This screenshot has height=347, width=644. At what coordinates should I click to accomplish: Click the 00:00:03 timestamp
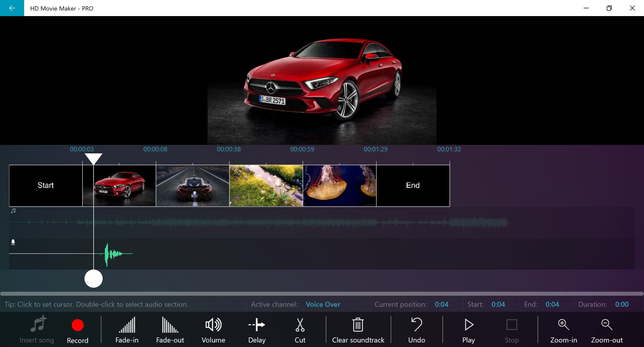point(82,149)
